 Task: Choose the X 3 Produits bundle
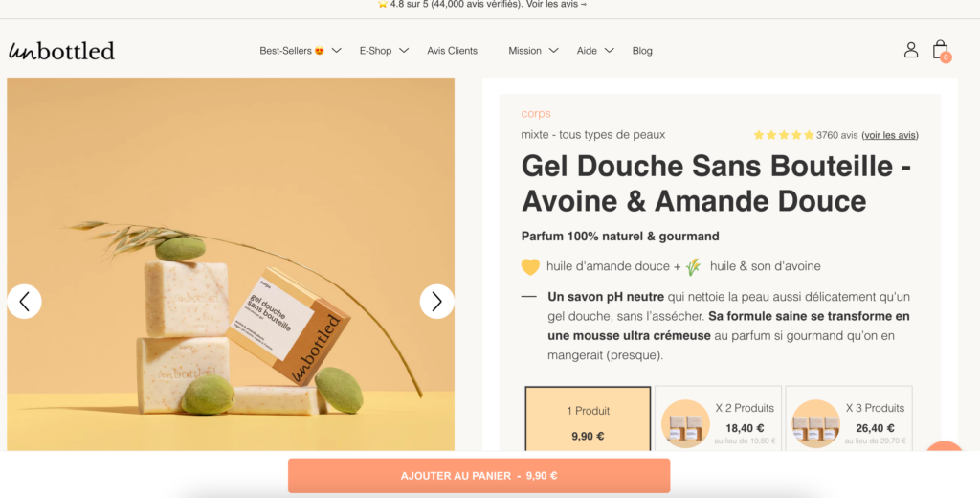pos(851,419)
